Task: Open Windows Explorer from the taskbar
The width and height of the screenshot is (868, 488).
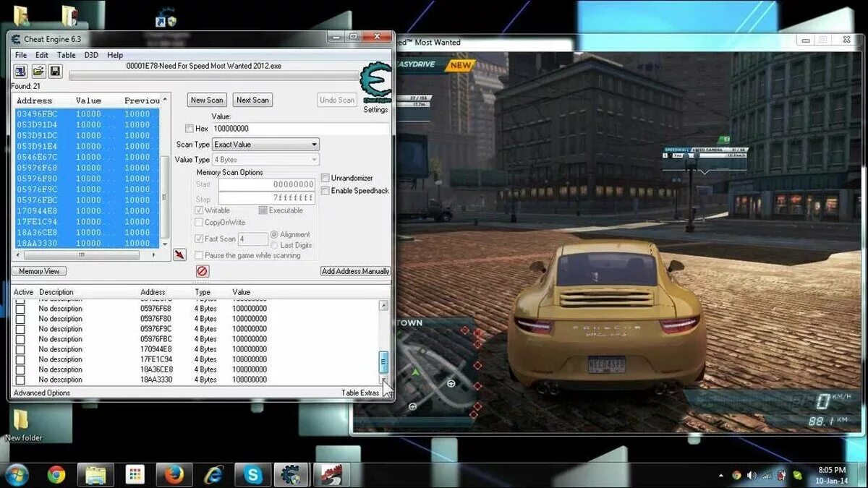Action: (95, 475)
